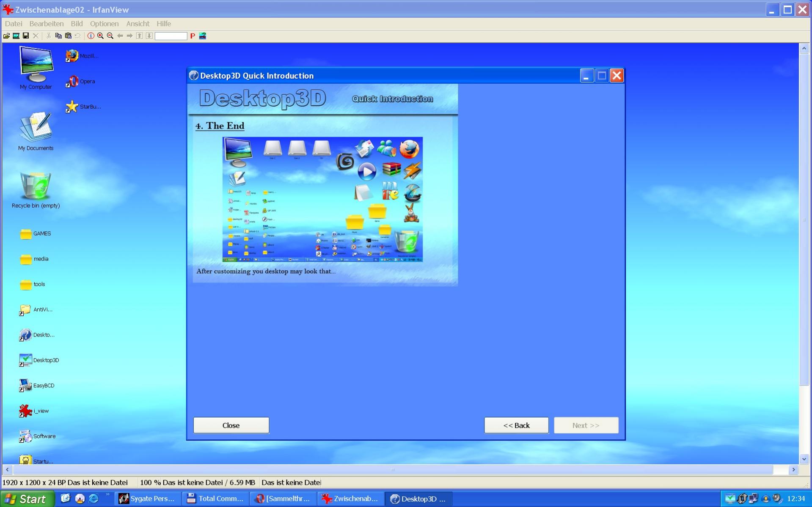Click the Software desktop shortcut
Viewport: 812px width, 507px height.
pyautogui.click(x=37, y=436)
